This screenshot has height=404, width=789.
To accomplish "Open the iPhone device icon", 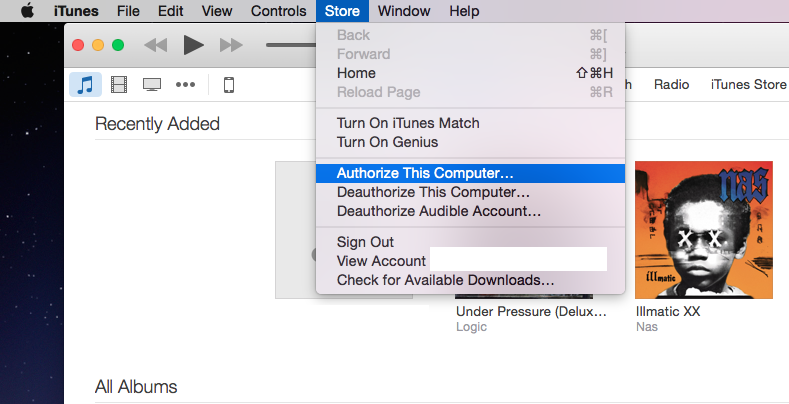I will (x=228, y=85).
